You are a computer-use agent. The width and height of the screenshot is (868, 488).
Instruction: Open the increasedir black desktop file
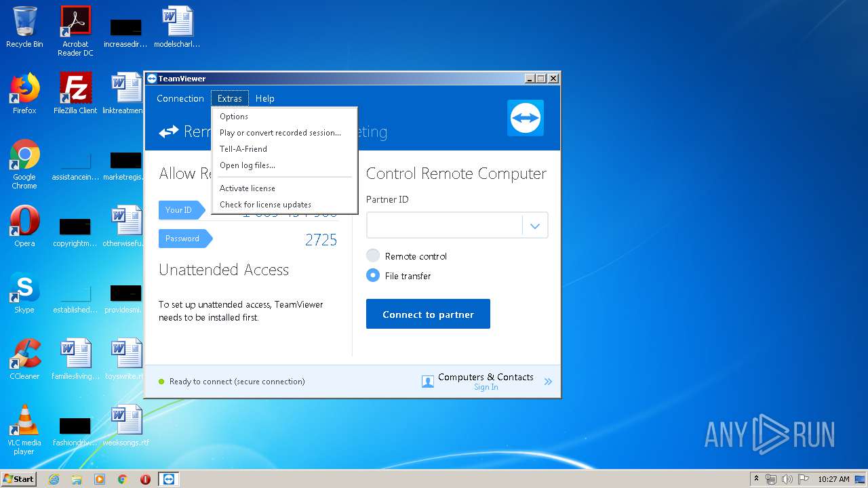pos(126,33)
